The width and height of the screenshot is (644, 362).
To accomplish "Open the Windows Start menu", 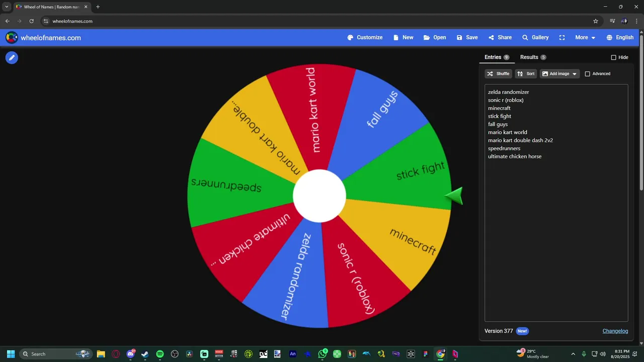I will [11, 354].
